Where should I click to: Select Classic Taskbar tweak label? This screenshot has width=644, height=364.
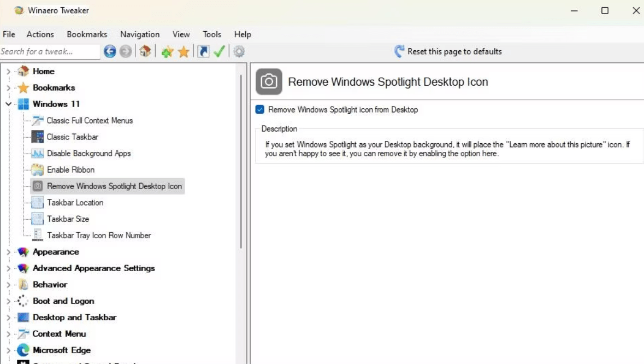73,137
